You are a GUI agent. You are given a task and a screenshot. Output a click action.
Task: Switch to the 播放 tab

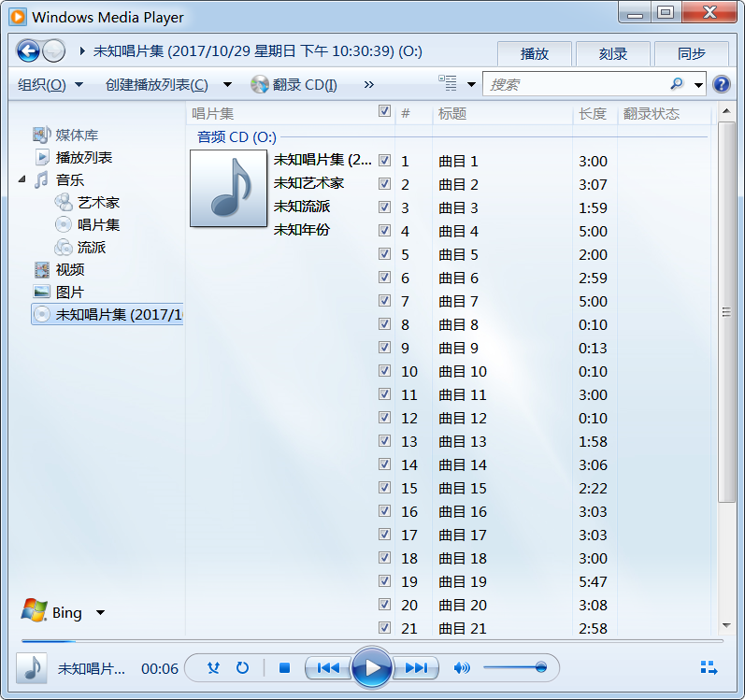pyautogui.click(x=534, y=53)
